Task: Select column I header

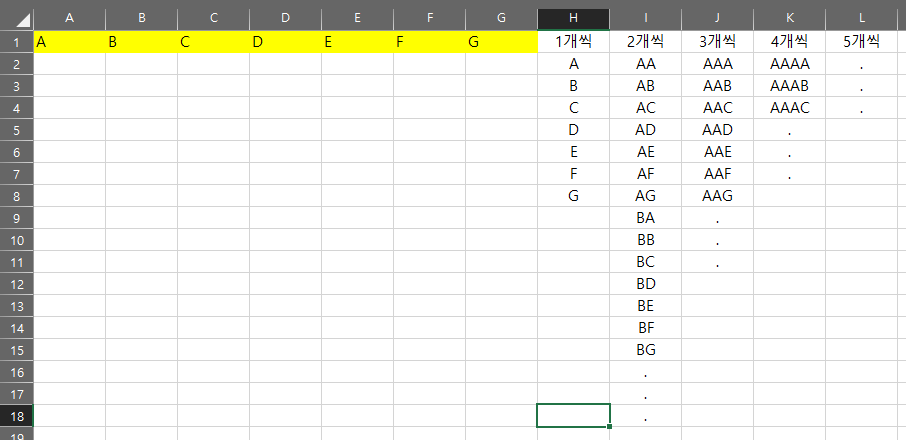Action: [645, 20]
